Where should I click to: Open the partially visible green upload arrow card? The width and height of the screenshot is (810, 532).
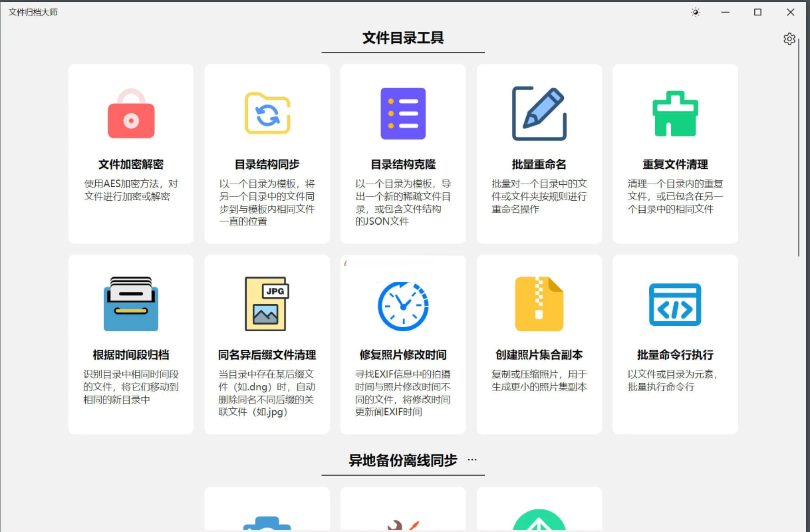pos(539,509)
